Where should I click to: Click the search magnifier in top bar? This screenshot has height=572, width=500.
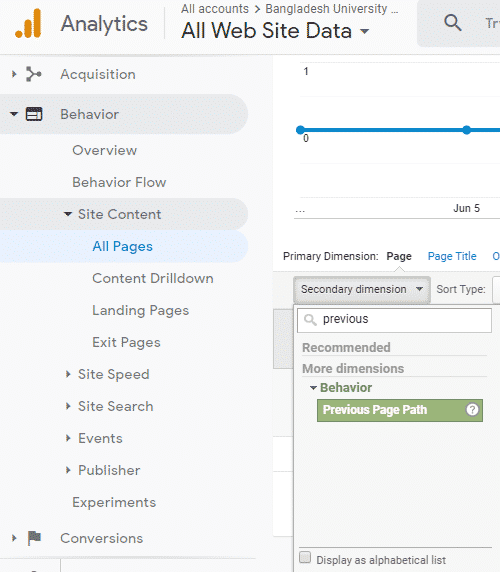(x=453, y=23)
